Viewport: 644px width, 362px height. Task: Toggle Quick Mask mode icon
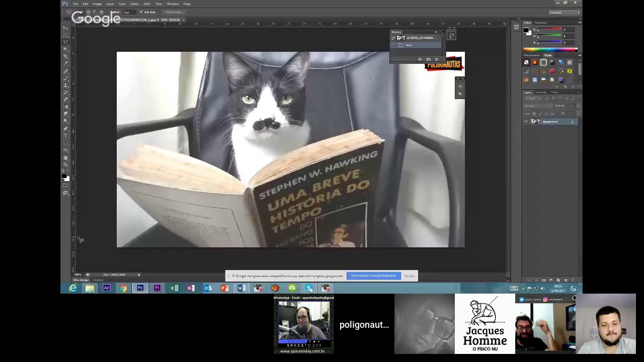pyautogui.click(x=65, y=186)
